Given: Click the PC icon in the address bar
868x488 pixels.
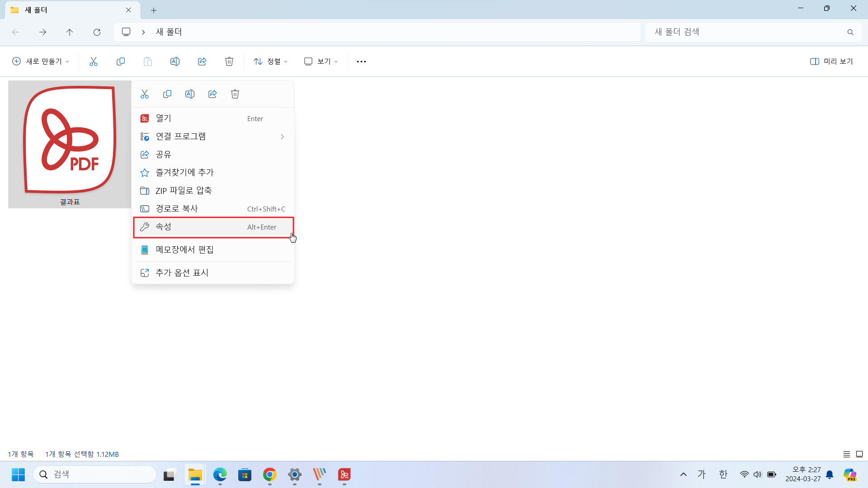Looking at the screenshot, I should (x=126, y=32).
